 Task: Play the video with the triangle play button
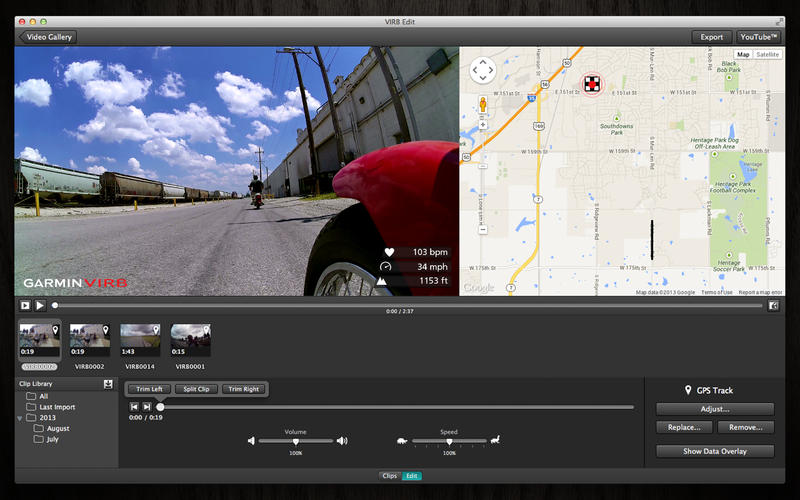pyautogui.click(x=40, y=305)
